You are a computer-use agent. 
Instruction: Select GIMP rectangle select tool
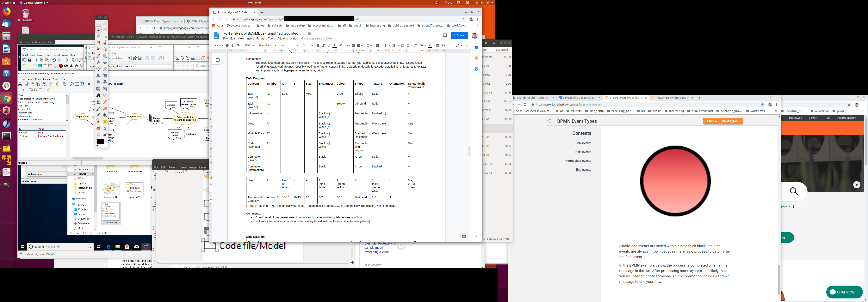point(98,30)
